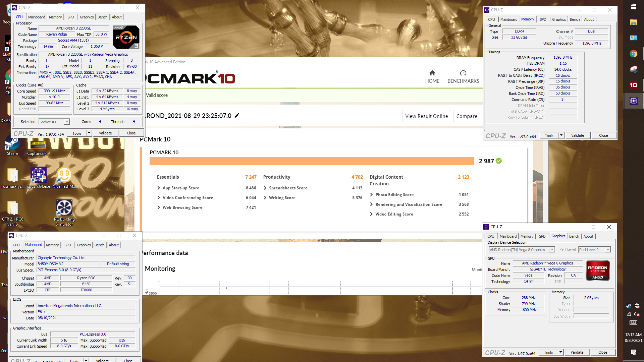Click the pencil edit icon next to result name
Viewport: 644px width, 362px height.
click(x=237, y=116)
